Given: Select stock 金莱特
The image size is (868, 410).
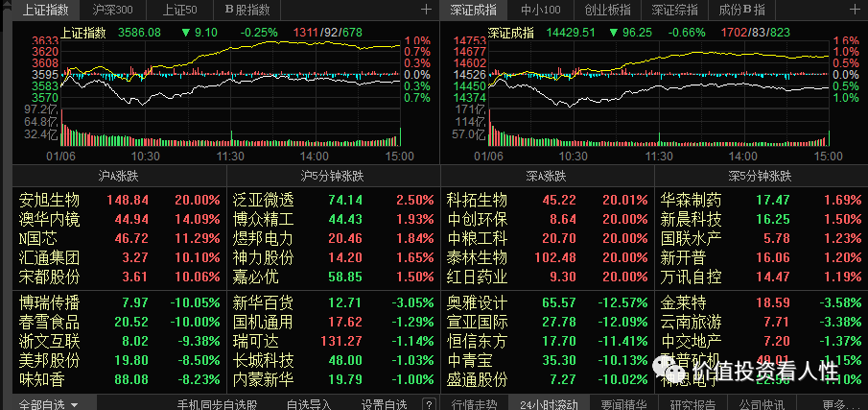Looking at the screenshot, I should pos(684,303).
